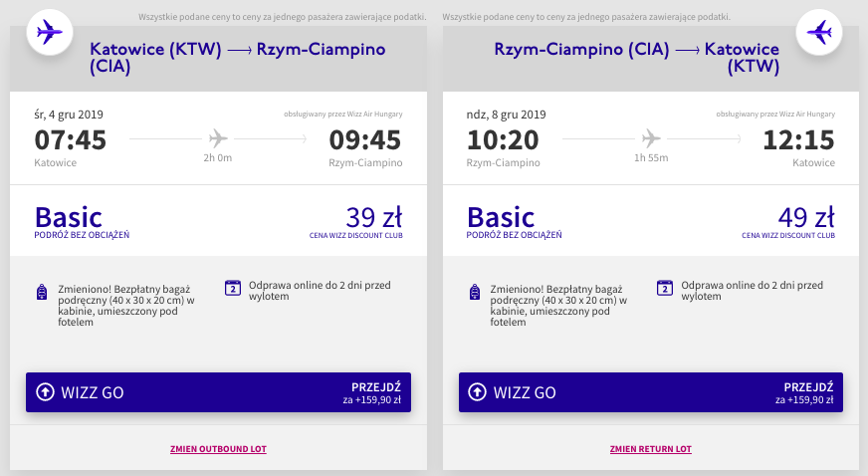
Task: Select the return Basic fare at 49 zł
Action: (651, 221)
